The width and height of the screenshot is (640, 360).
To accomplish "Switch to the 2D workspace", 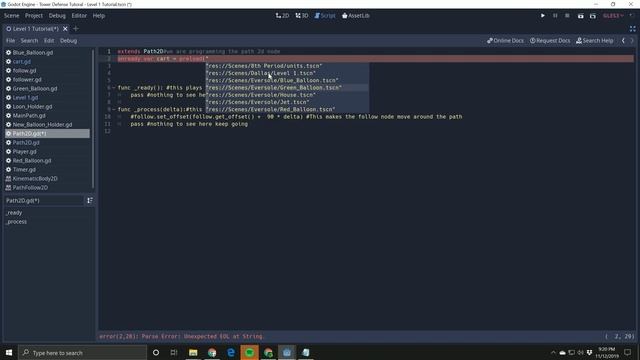I will point(282,16).
